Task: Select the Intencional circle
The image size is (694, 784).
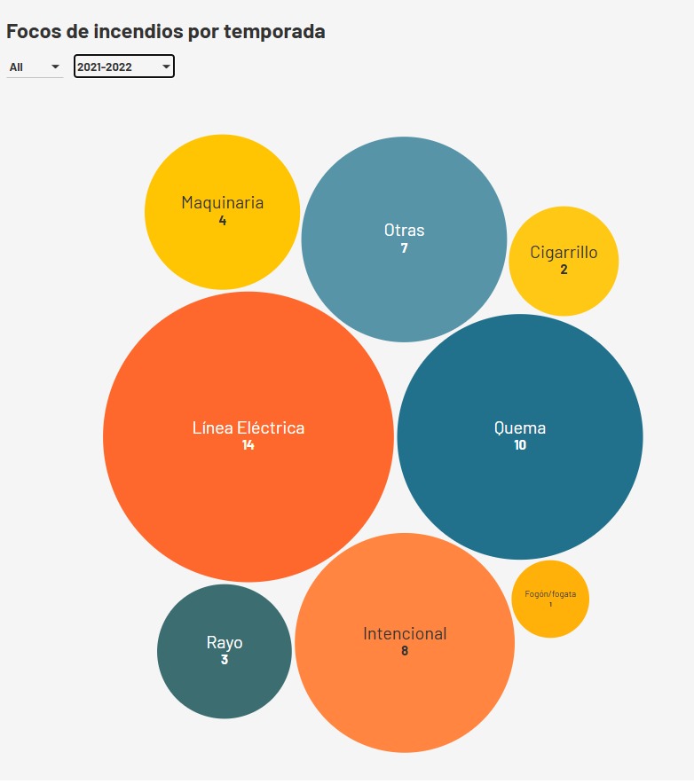Action: click(405, 683)
